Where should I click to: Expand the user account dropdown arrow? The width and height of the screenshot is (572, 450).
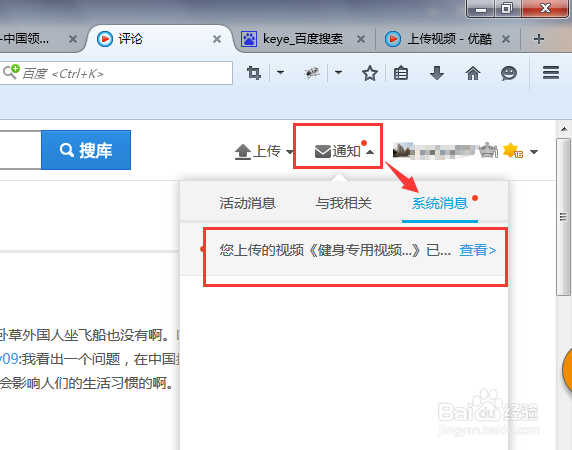tap(534, 152)
